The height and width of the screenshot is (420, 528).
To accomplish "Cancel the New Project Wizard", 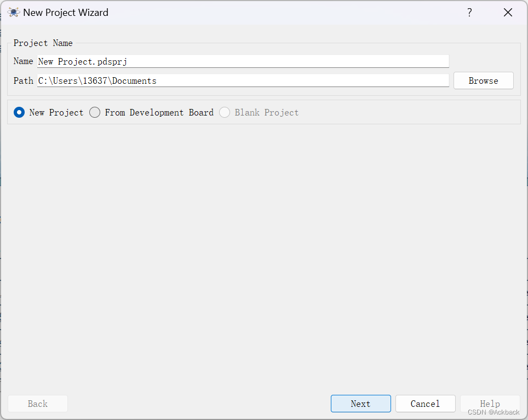I will [425, 404].
